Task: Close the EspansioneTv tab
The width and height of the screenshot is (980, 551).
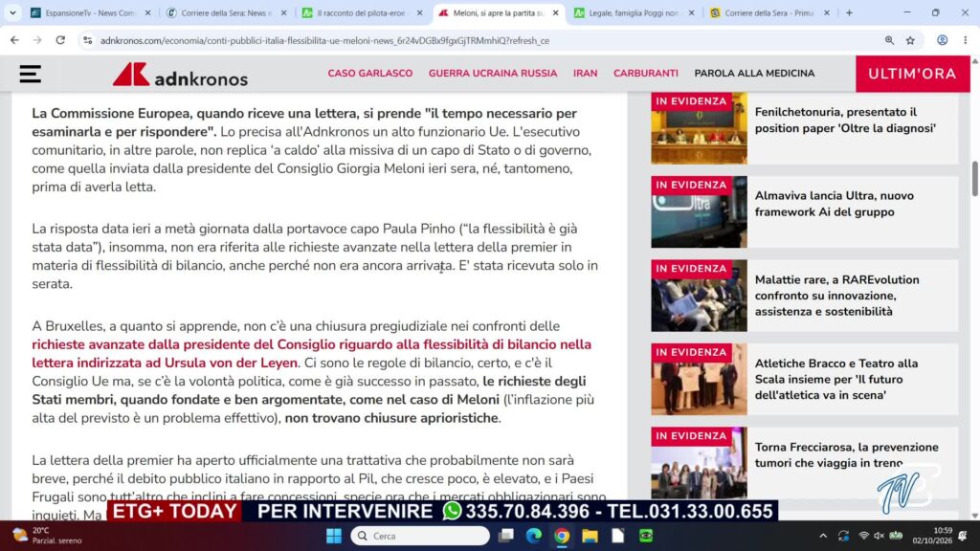Action: tap(147, 12)
